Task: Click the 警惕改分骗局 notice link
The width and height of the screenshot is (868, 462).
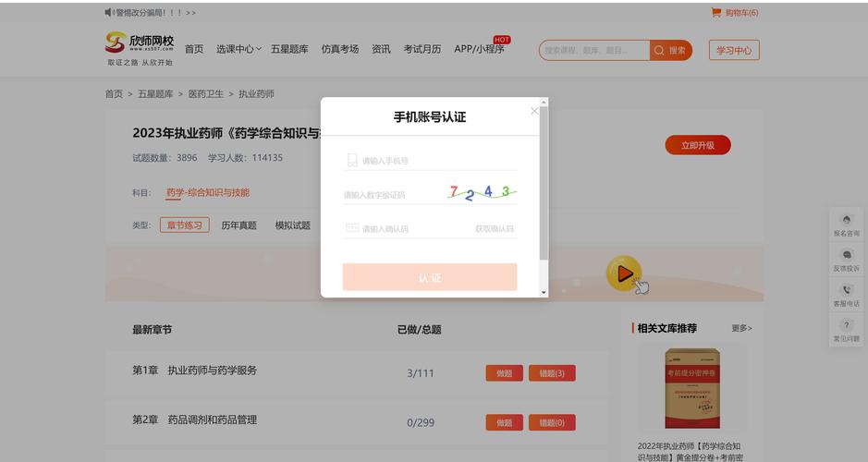Action: pos(155,12)
